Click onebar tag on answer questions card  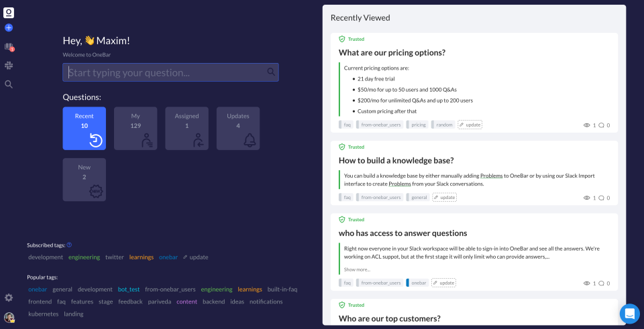(x=418, y=283)
